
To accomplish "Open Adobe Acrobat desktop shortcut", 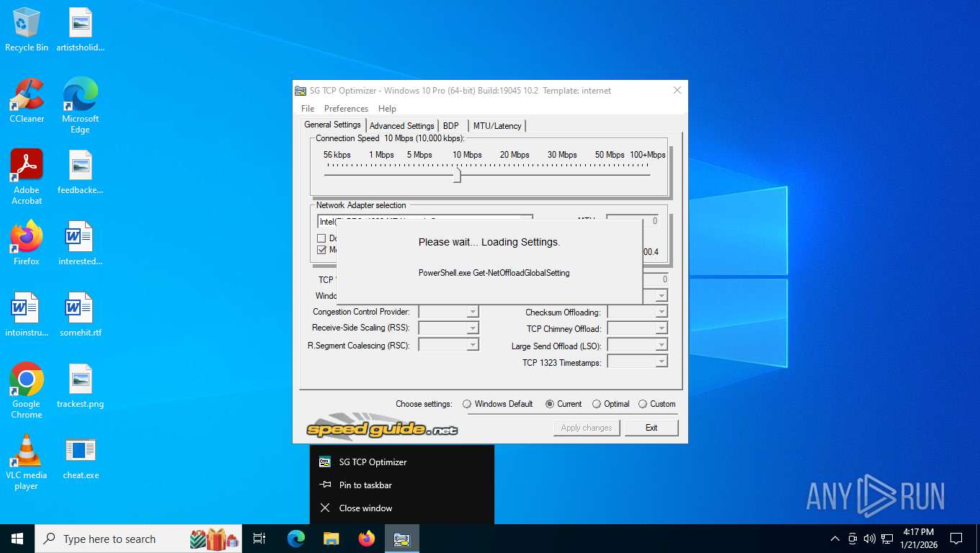I will click(x=27, y=177).
